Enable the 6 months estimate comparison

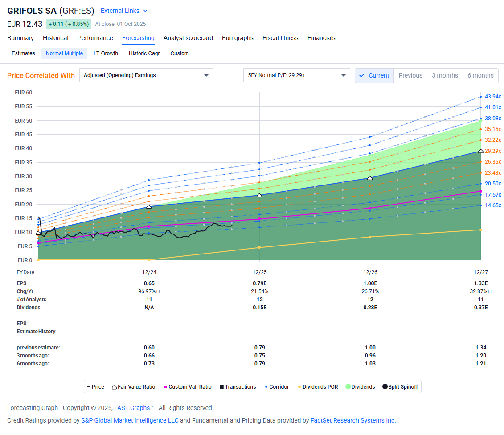pyautogui.click(x=480, y=76)
